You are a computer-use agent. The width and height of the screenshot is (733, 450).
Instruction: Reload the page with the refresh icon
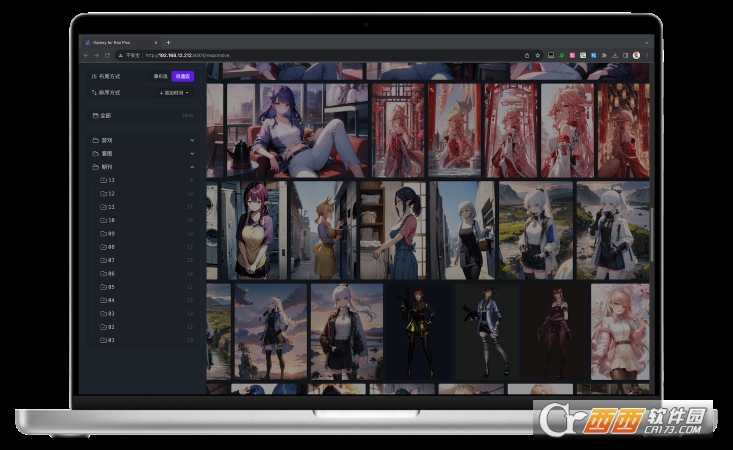coord(107,55)
